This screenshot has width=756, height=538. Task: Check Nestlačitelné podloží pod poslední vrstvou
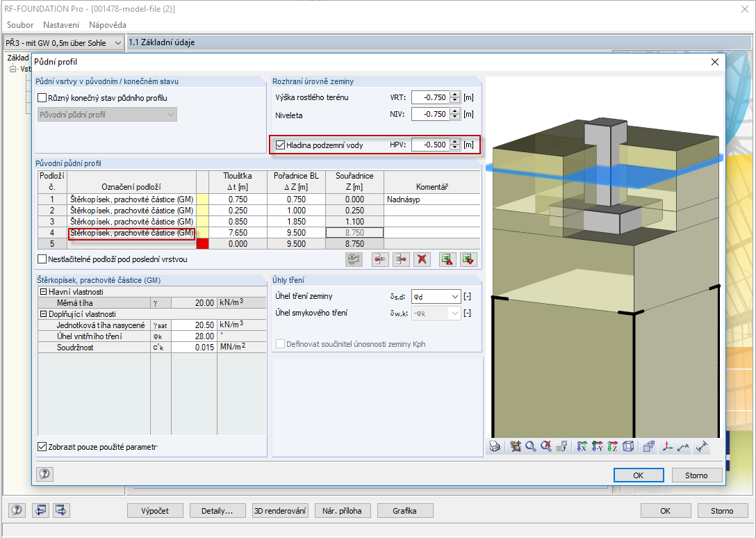coord(42,259)
